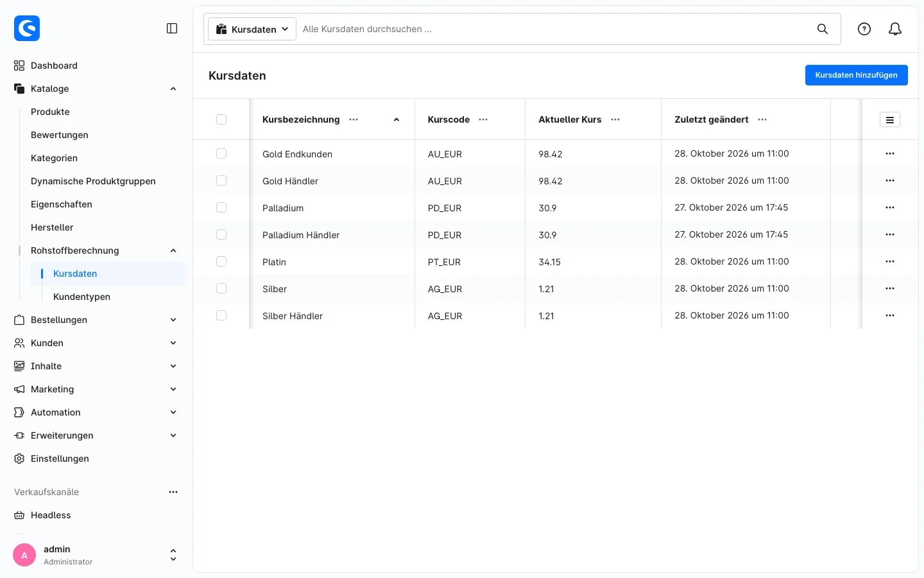Open Aktueller Kurs column options dots
The image size is (924, 578).
coord(615,119)
